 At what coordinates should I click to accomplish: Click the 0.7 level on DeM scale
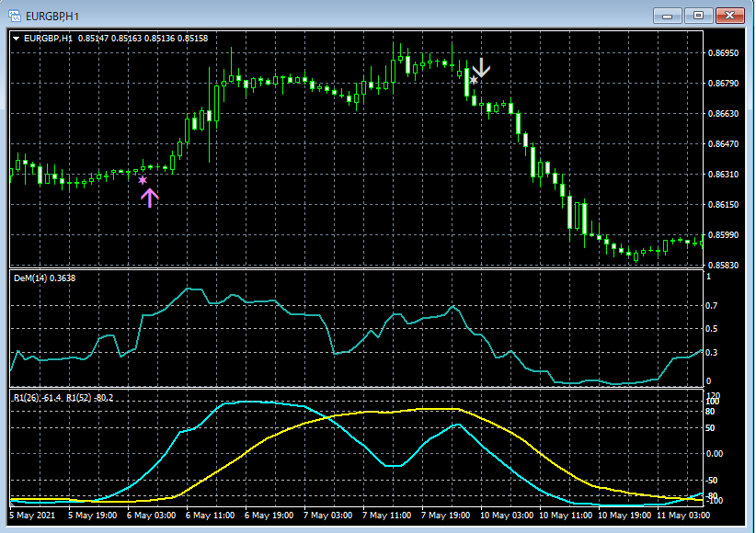click(x=710, y=305)
